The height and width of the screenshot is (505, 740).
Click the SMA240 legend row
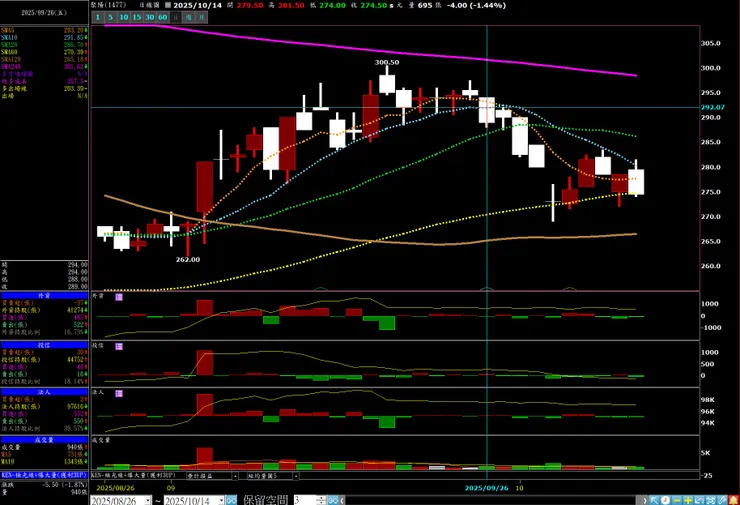44,67
